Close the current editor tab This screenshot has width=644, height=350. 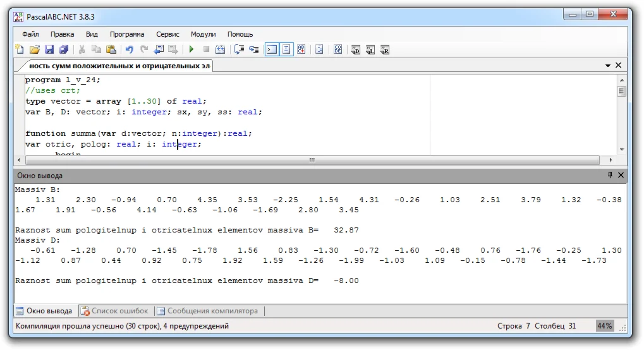pyautogui.click(x=619, y=65)
